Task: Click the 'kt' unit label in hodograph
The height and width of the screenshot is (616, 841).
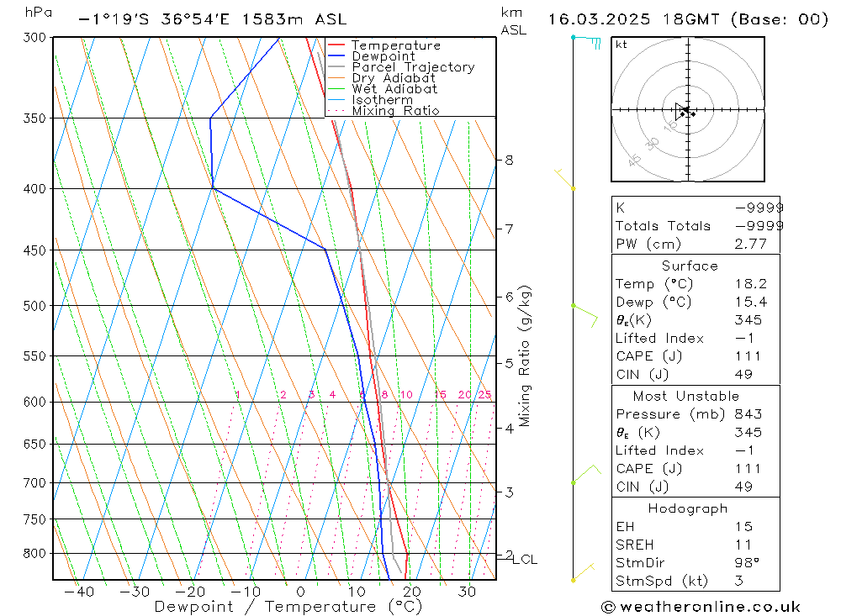Action: click(621, 45)
